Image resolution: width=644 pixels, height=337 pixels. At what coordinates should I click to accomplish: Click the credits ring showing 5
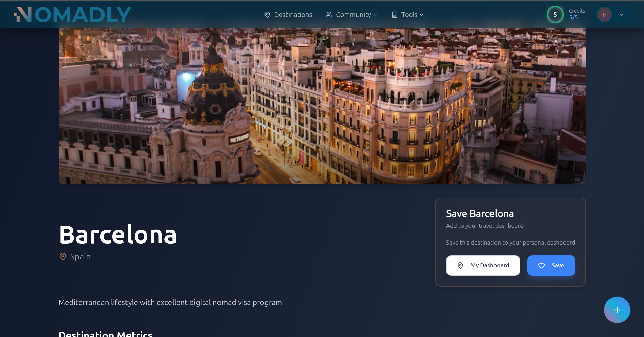click(x=555, y=15)
